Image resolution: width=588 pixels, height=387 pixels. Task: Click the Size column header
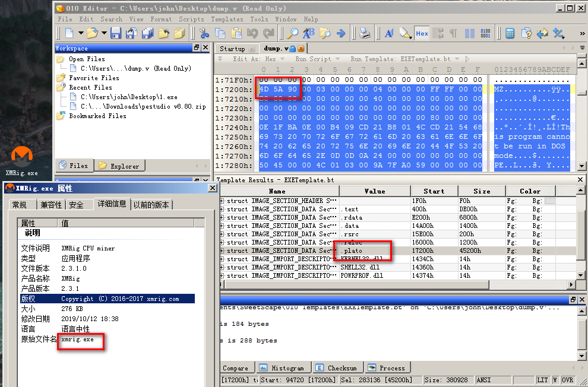pos(482,191)
